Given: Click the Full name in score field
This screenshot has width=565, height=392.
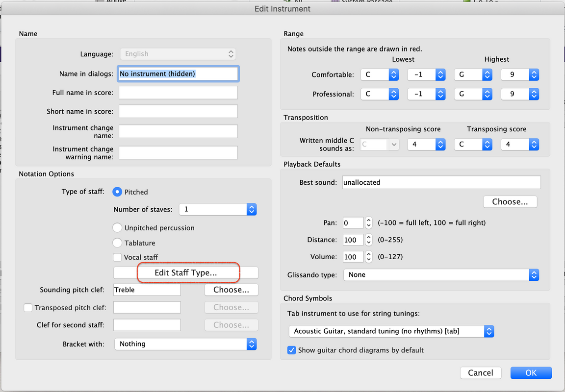Looking at the screenshot, I should pyautogui.click(x=178, y=93).
